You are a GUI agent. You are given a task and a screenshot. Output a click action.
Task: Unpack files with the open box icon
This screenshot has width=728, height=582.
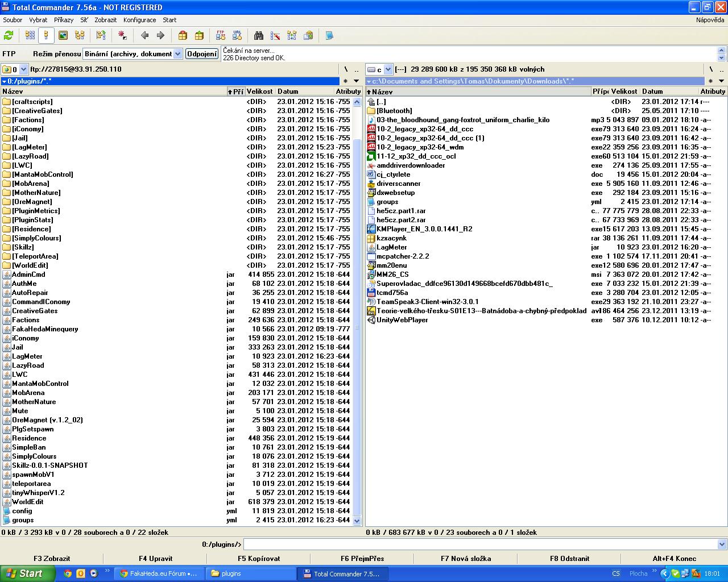(x=199, y=35)
